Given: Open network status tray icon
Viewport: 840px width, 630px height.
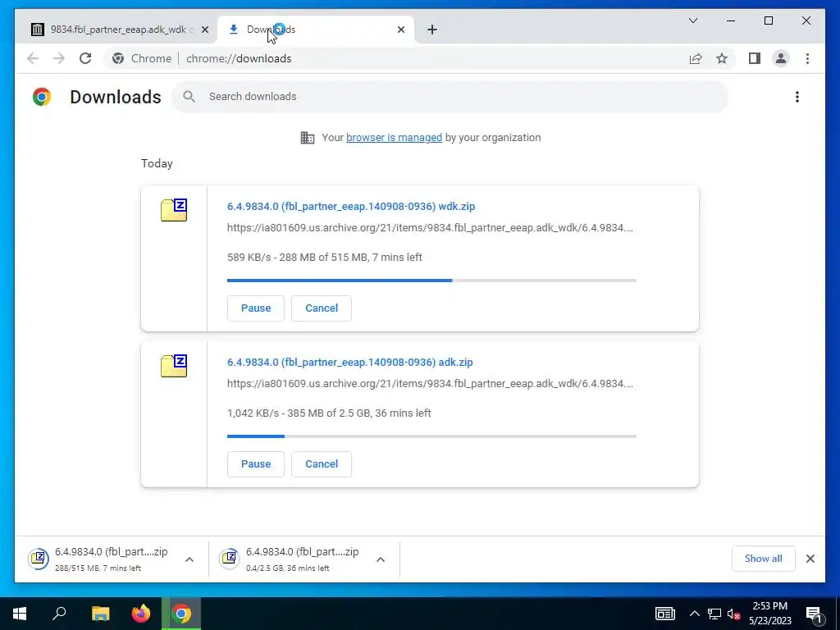Looking at the screenshot, I should [714, 614].
